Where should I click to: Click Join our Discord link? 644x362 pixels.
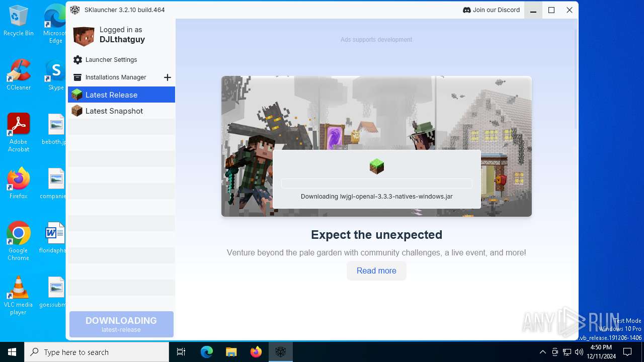pyautogui.click(x=491, y=10)
